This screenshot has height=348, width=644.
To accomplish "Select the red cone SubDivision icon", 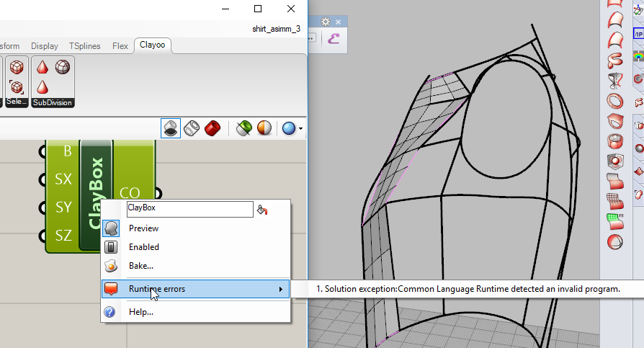I will 43,68.
